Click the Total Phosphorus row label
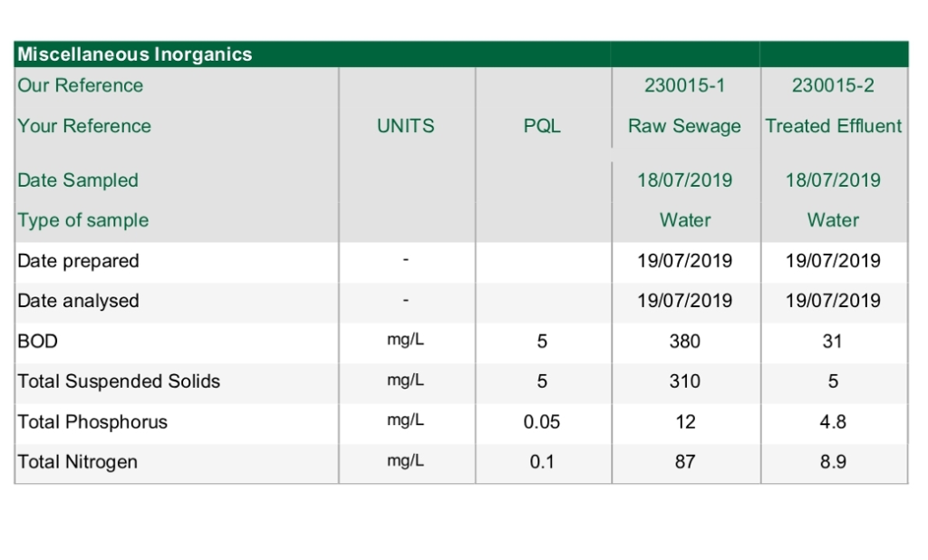The image size is (928, 560). (x=92, y=422)
